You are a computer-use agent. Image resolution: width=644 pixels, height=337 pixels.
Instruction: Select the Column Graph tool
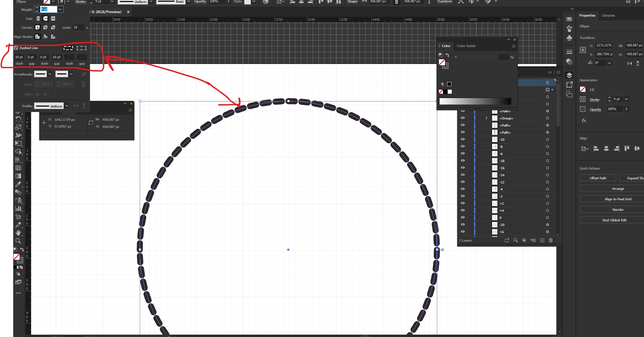click(x=18, y=208)
